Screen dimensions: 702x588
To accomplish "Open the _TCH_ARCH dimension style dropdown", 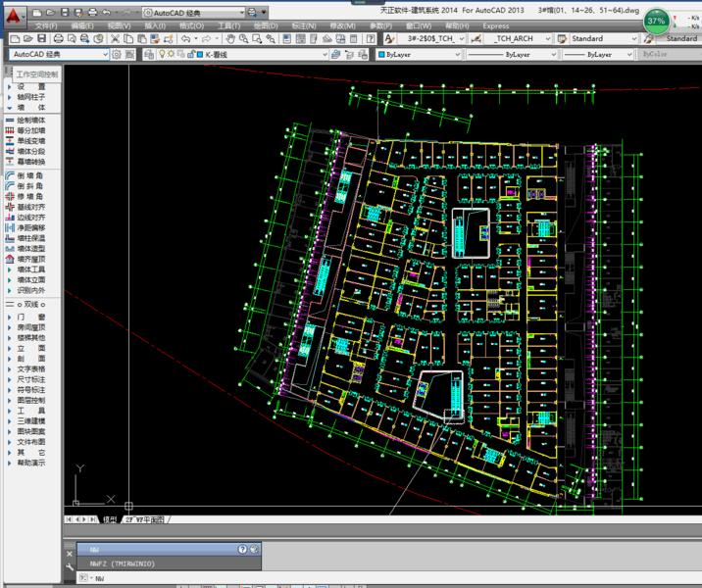I will 518,39.
